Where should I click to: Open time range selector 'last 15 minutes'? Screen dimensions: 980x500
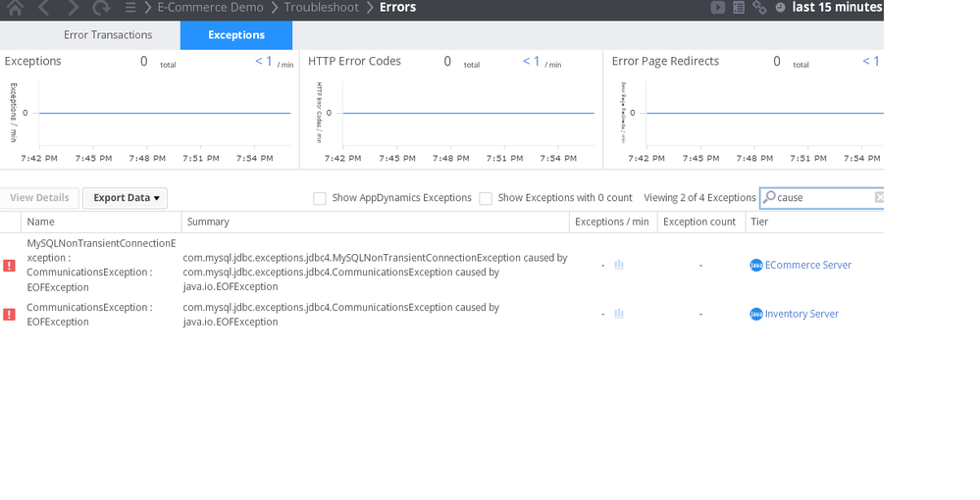tap(837, 8)
